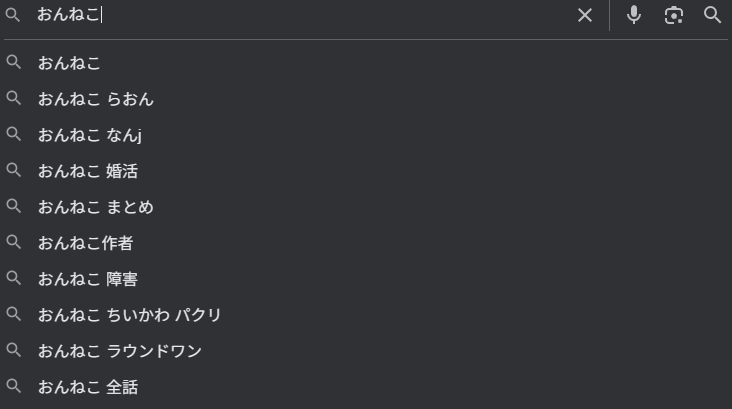The height and width of the screenshot is (409, 732).
Task: Choose the suggestion おんねこ作者
Action: click(x=86, y=243)
